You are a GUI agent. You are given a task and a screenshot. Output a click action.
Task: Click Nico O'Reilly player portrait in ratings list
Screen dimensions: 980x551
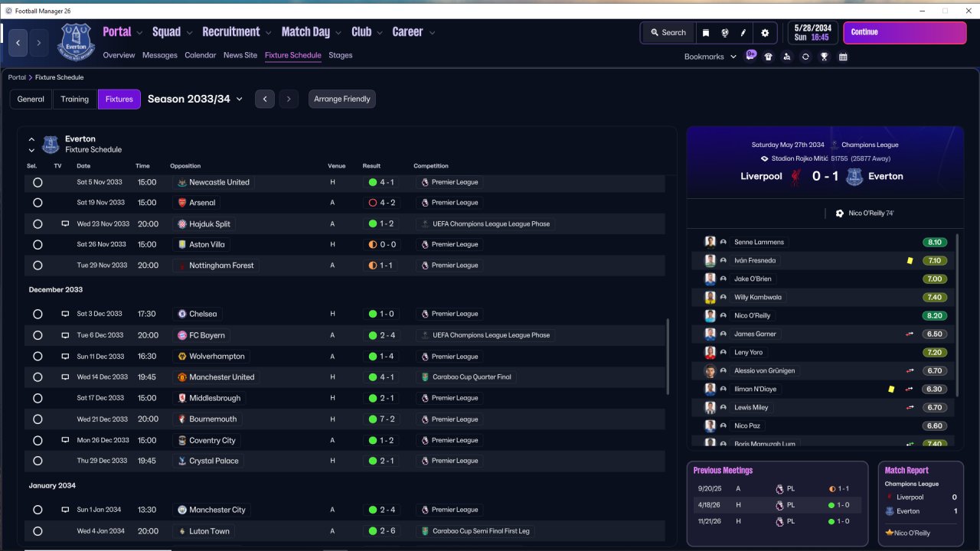(x=710, y=315)
